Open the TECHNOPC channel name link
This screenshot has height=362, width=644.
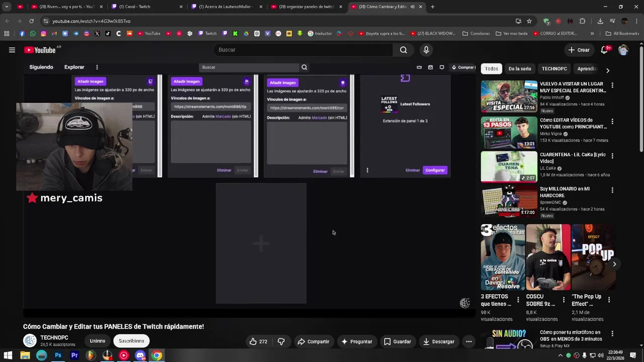pyautogui.click(x=54, y=338)
